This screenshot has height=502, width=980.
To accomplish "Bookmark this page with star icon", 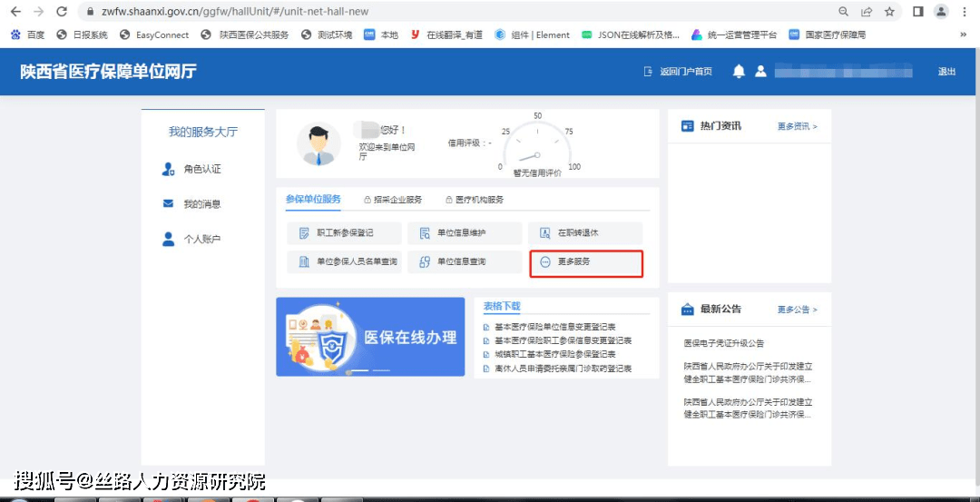I will 889,11.
